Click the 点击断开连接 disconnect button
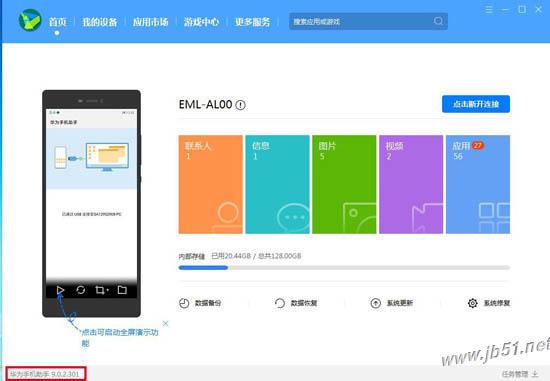 point(476,104)
